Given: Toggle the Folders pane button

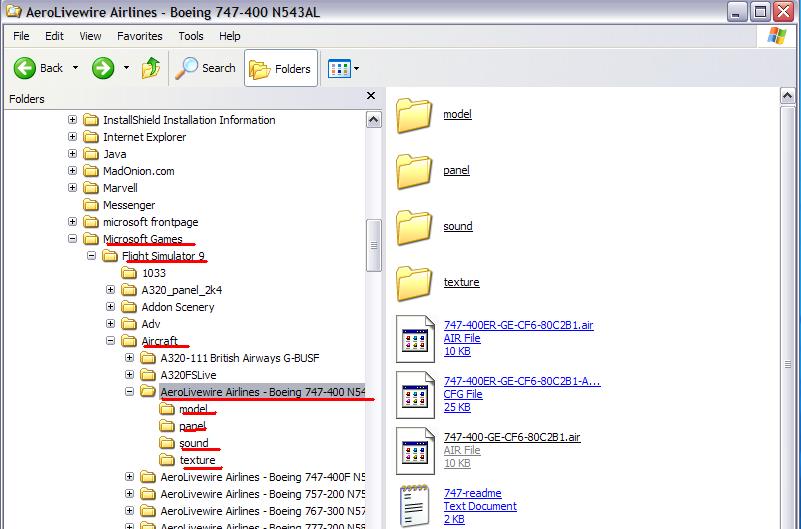Looking at the screenshot, I should pyautogui.click(x=281, y=69).
